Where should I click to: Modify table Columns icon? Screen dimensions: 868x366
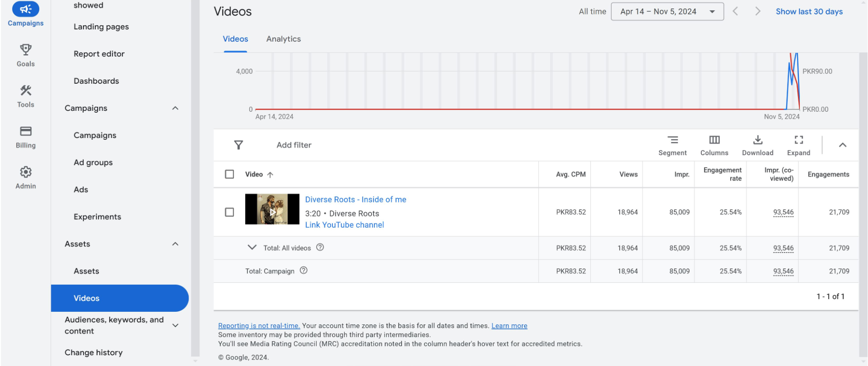[714, 140]
